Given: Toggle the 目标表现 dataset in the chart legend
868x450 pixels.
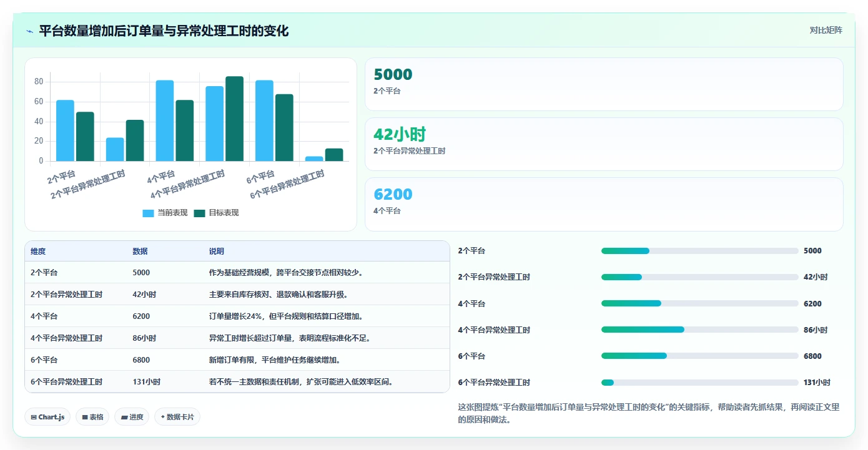Looking at the screenshot, I should tap(216, 213).
